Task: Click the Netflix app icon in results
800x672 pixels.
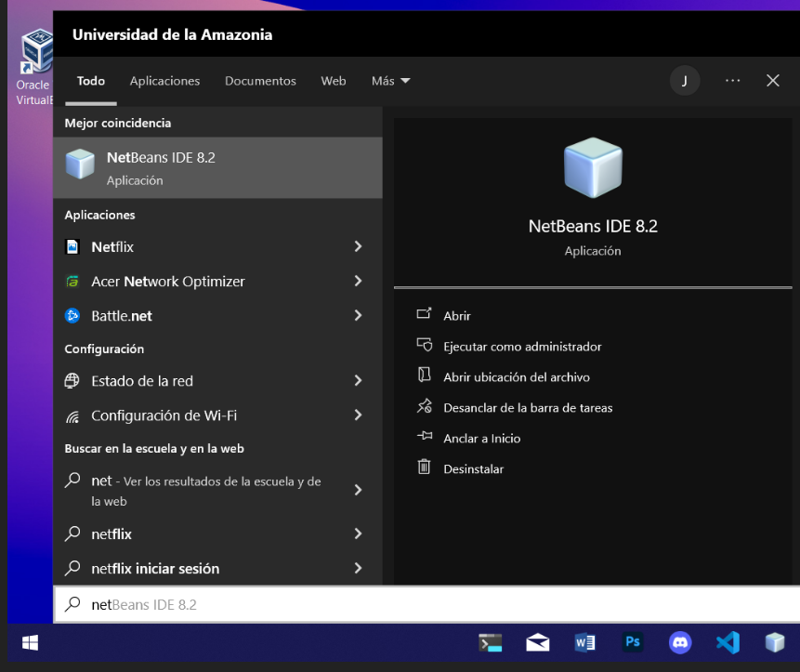Action: point(72,247)
